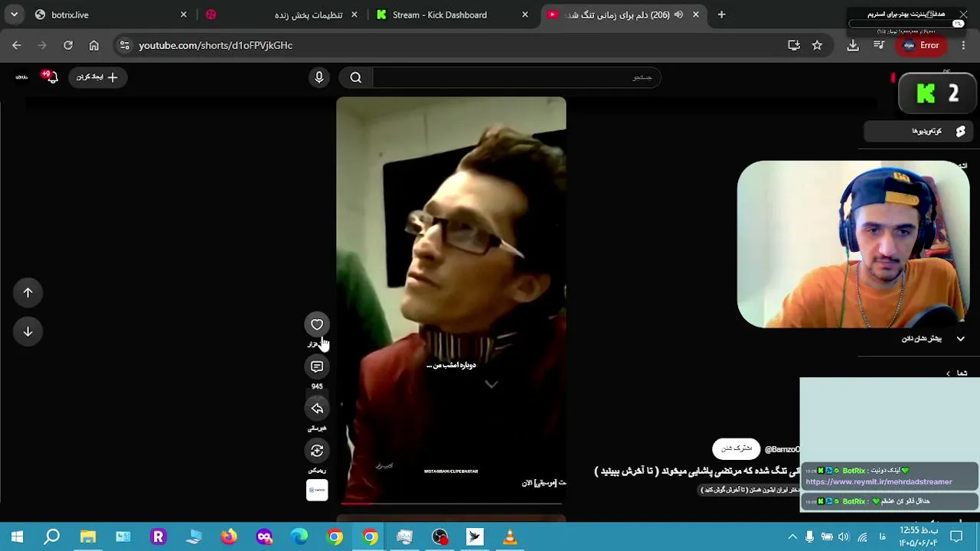Show hidden system tray icons
Image resolution: width=980 pixels, height=551 pixels.
click(792, 537)
